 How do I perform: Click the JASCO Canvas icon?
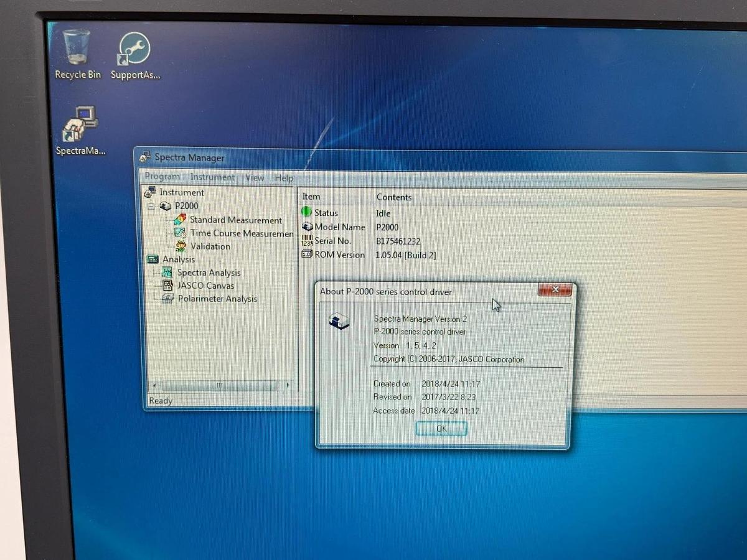167,286
